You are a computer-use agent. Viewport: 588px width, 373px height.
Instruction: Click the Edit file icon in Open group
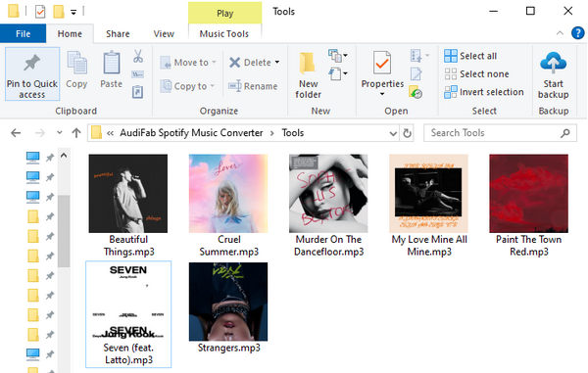(x=416, y=74)
